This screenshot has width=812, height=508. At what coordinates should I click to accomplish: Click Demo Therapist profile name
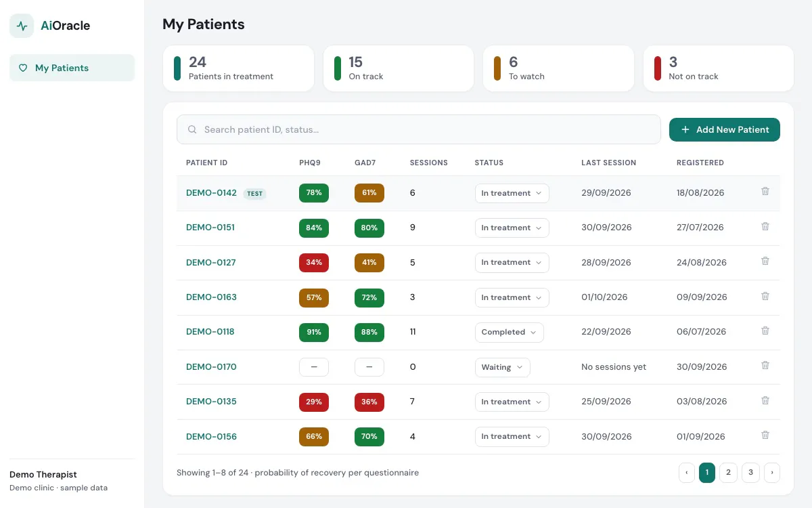pos(43,475)
